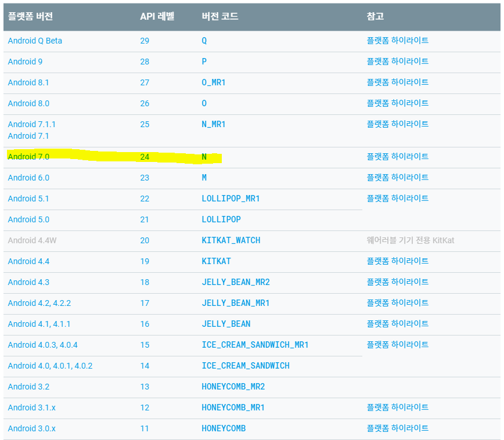Open 플랫폼 하이라이트 for Android 4.3
This screenshot has width=504, height=440.
coord(398,282)
